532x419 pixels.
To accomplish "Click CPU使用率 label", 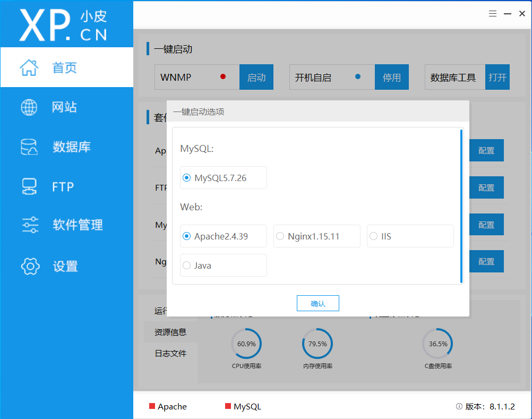I will (247, 366).
